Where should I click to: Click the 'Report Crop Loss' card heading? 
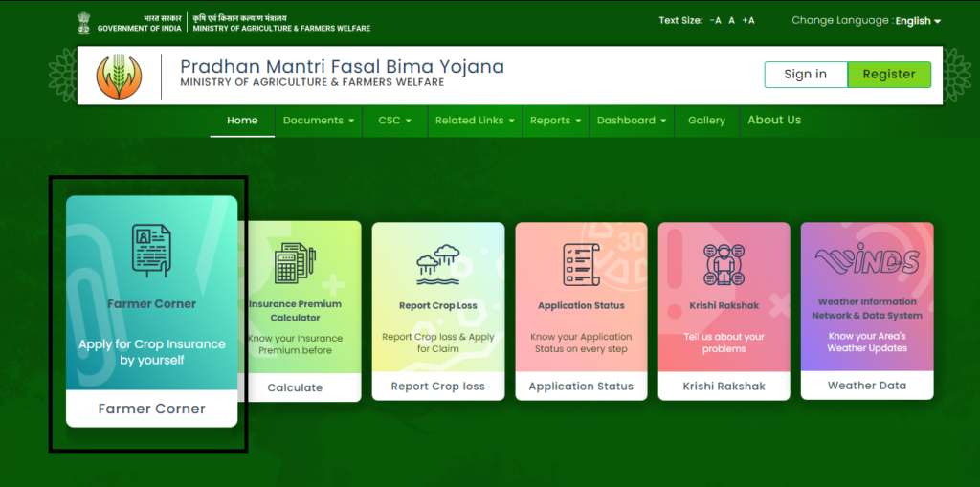click(x=438, y=306)
